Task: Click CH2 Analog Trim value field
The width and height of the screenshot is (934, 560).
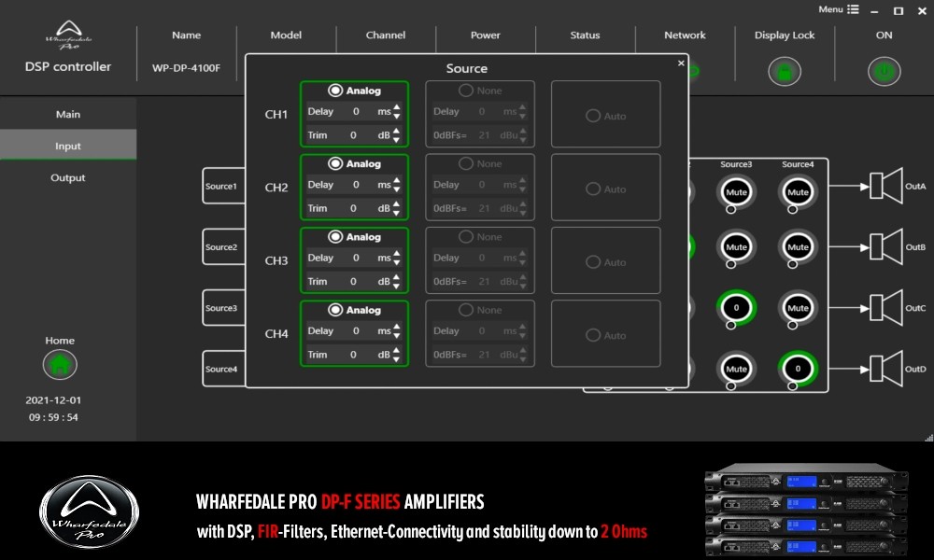Action: (353, 208)
